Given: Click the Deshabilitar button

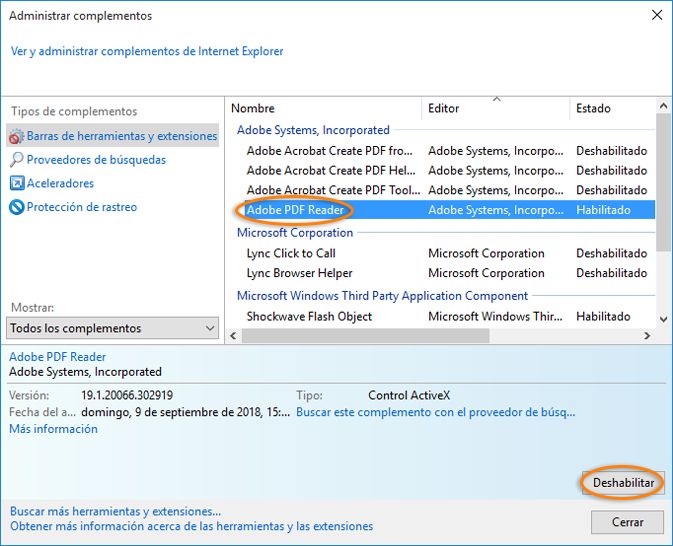Looking at the screenshot, I should point(623,483).
